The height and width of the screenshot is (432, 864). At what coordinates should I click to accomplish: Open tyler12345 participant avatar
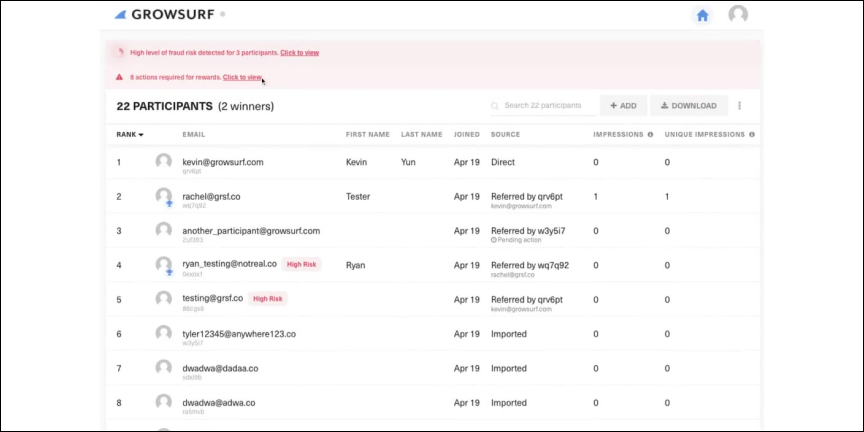[x=163, y=333]
